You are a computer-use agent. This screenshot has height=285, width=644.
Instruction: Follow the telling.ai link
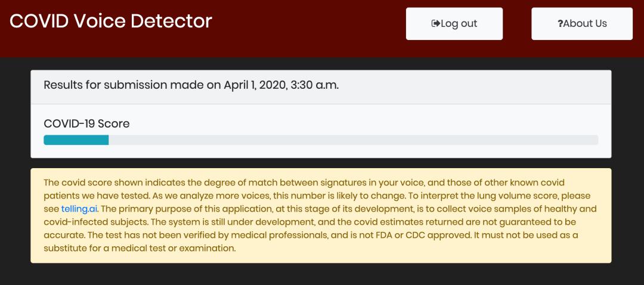pyautogui.click(x=79, y=209)
